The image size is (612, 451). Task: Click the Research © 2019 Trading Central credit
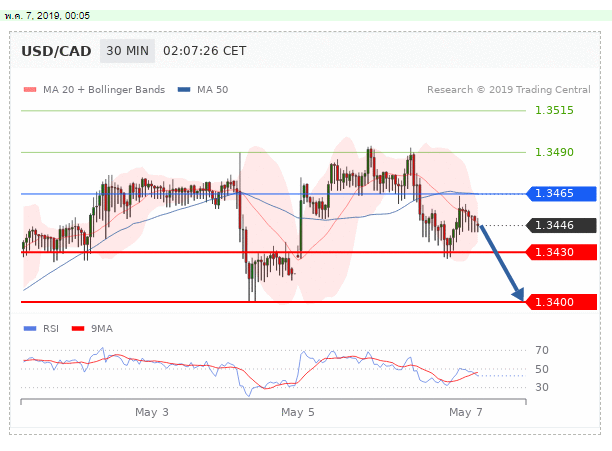pyautogui.click(x=509, y=90)
